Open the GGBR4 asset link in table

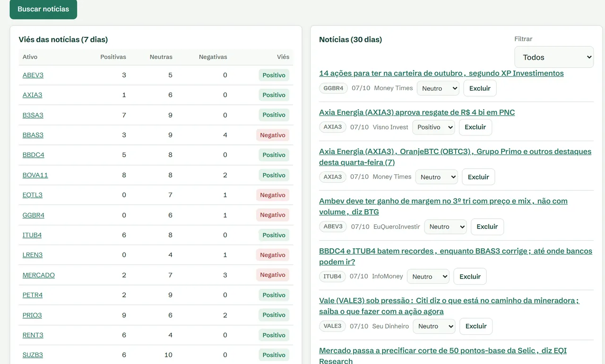pos(34,215)
